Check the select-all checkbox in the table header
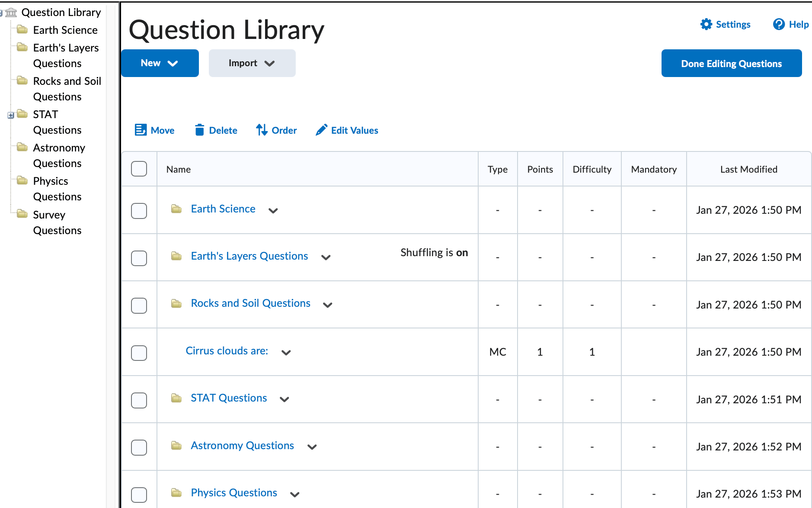Image resolution: width=812 pixels, height=508 pixels. [139, 169]
